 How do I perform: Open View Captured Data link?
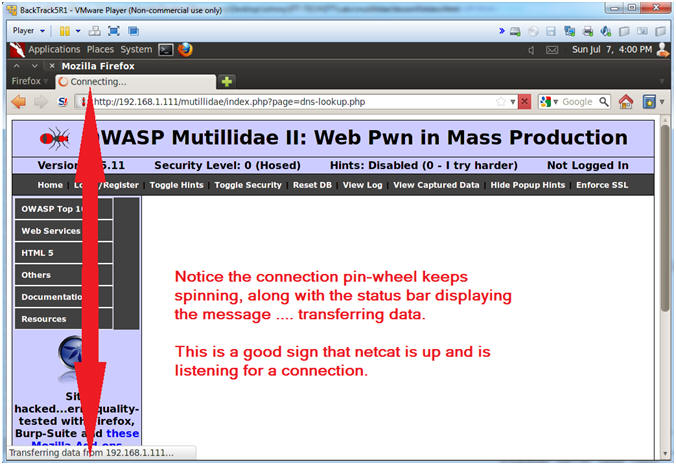click(x=436, y=185)
